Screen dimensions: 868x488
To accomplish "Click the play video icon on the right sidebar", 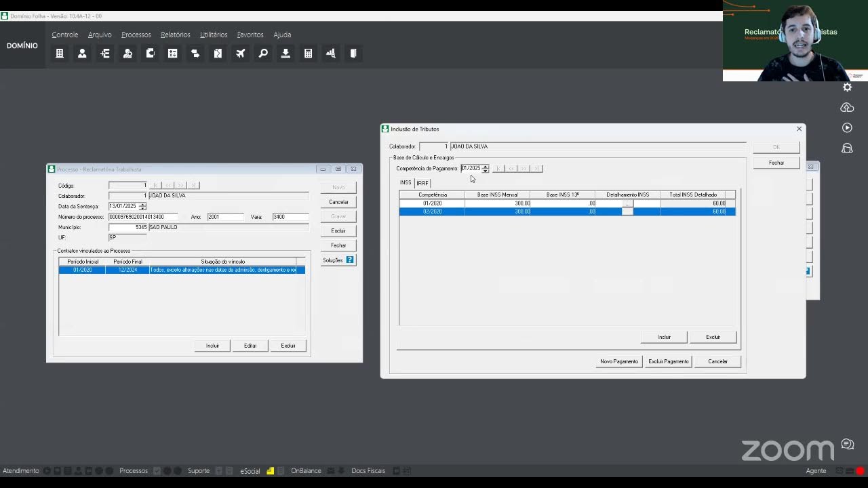I will [x=847, y=128].
